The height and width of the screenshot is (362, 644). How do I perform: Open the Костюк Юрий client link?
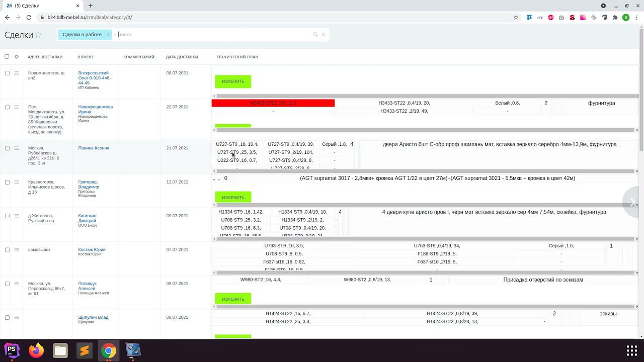(x=92, y=249)
